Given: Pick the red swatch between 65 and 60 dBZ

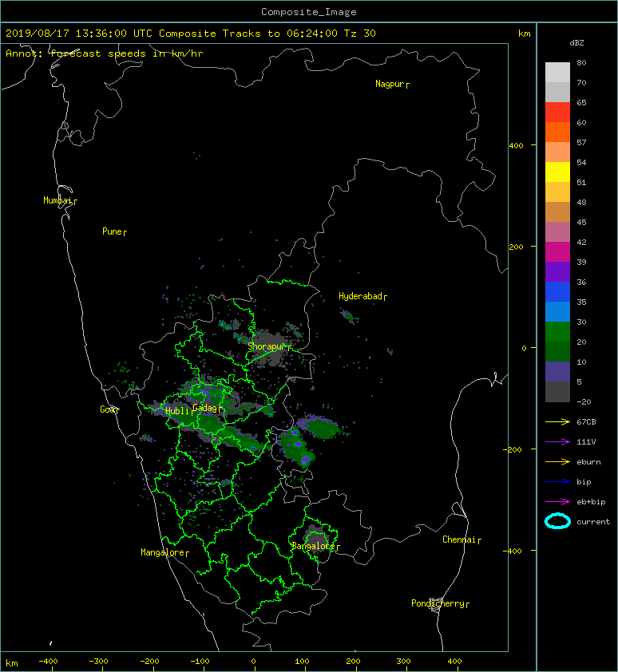Looking at the screenshot, I should [x=557, y=112].
